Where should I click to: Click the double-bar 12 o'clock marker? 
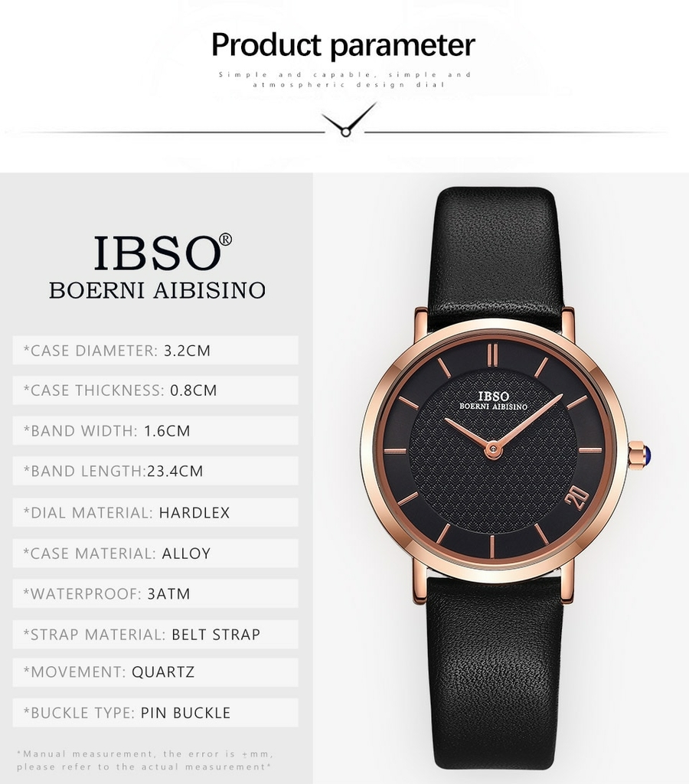click(x=492, y=354)
